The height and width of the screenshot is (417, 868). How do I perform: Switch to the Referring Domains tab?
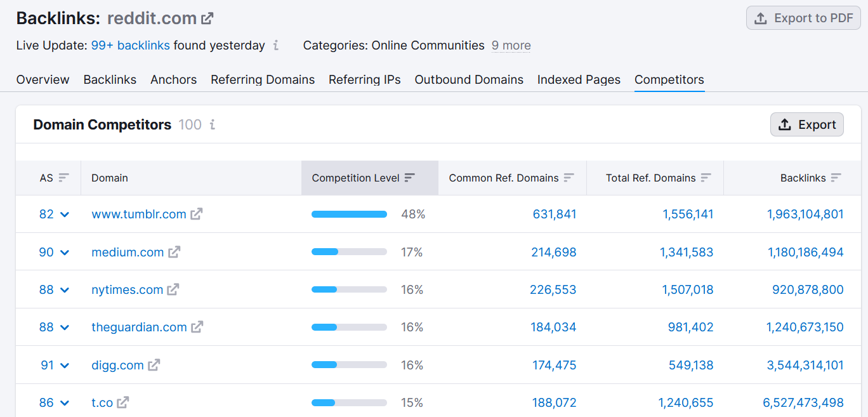263,79
